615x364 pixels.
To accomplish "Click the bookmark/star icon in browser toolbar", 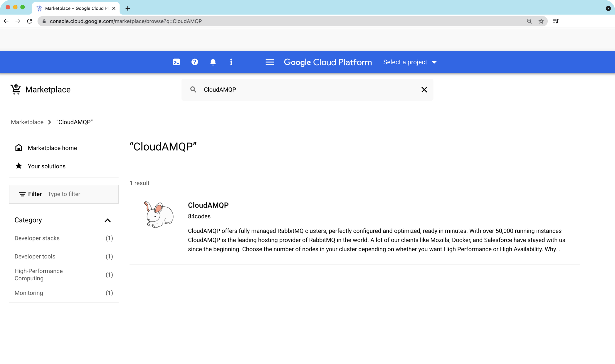I will [541, 21].
